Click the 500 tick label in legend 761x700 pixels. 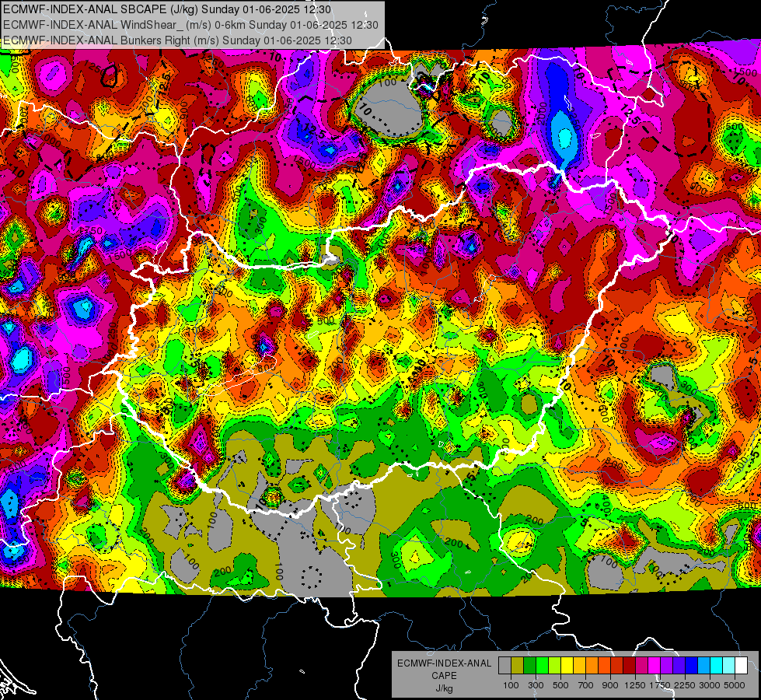tap(560, 685)
